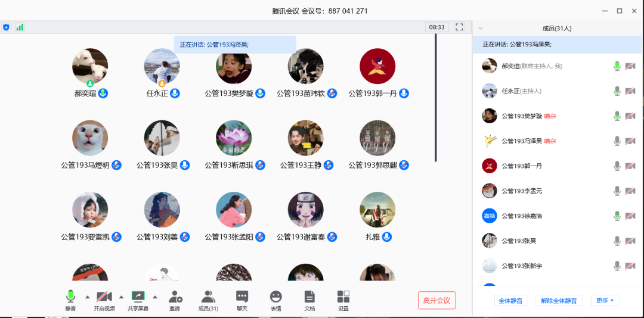Toggle microphone for 任永正 in member list
Image resolution: width=644 pixels, height=318 pixels.
tap(617, 91)
